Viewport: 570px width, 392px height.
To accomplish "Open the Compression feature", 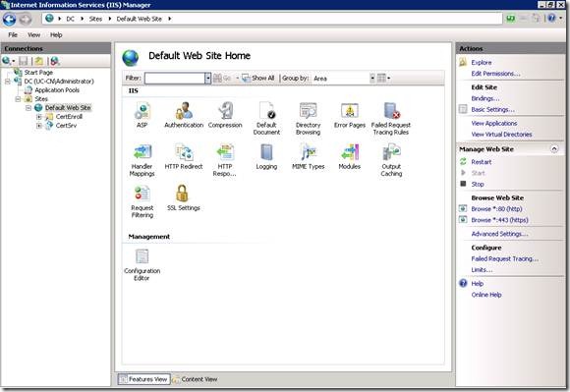I will click(225, 115).
